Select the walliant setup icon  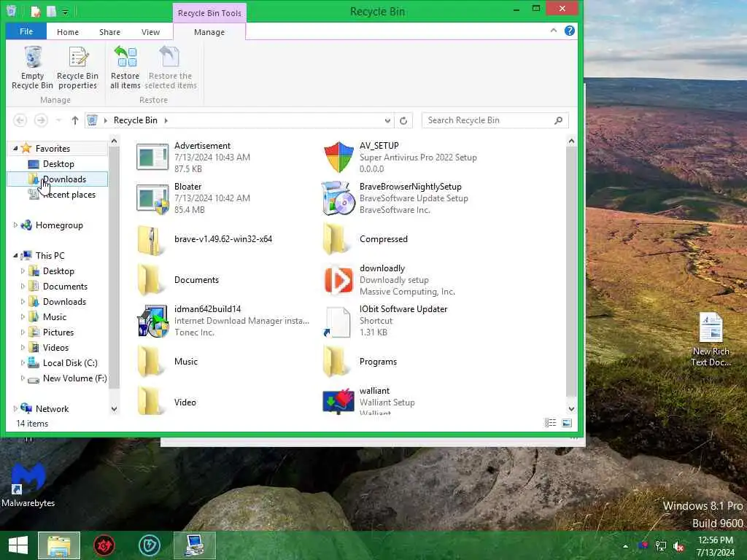point(338,401)
